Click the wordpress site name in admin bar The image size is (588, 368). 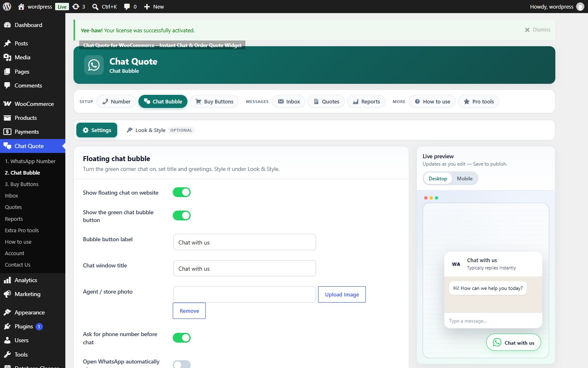[40, 7]
